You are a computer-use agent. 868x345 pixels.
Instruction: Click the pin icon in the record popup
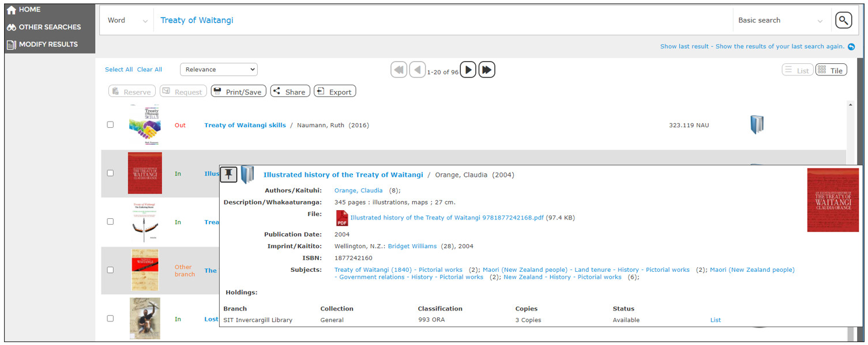(x=228, y=174)
